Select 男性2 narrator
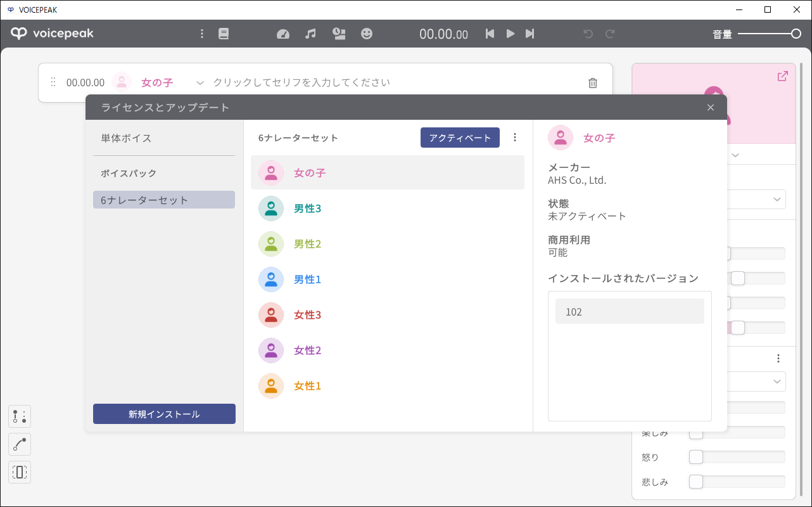Image resolution: width=812 pixels, height=507 pixels. pos(388,243)
